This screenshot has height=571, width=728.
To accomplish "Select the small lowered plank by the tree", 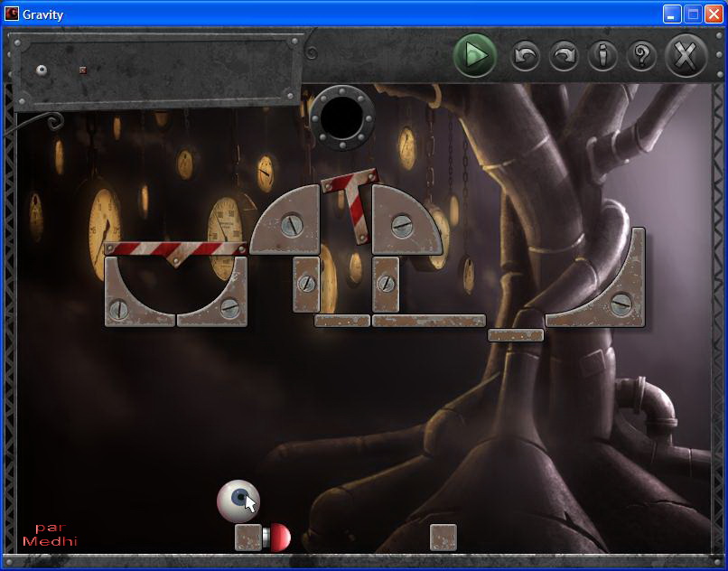I will [x=516, y=335].
